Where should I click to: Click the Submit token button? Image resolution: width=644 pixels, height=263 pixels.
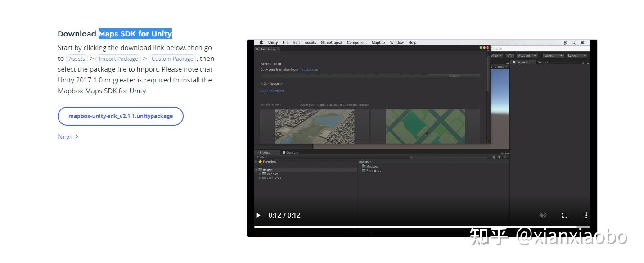click(454, 76)
